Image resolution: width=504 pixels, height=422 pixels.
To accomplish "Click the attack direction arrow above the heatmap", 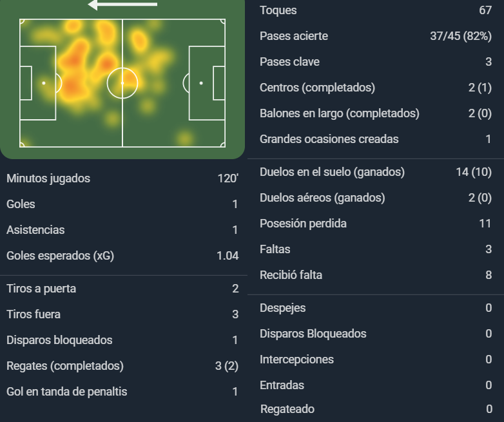I will [x=122, y=5].
